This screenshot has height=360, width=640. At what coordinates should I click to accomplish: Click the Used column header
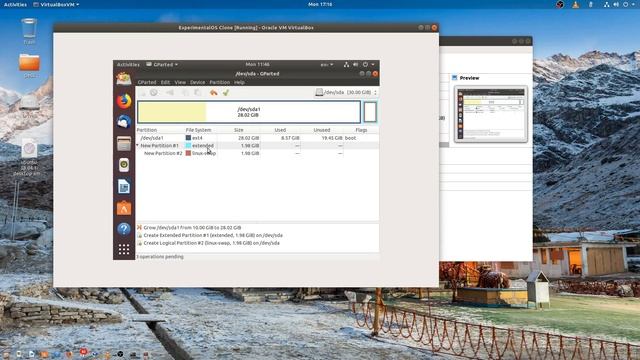coord(280,130)
